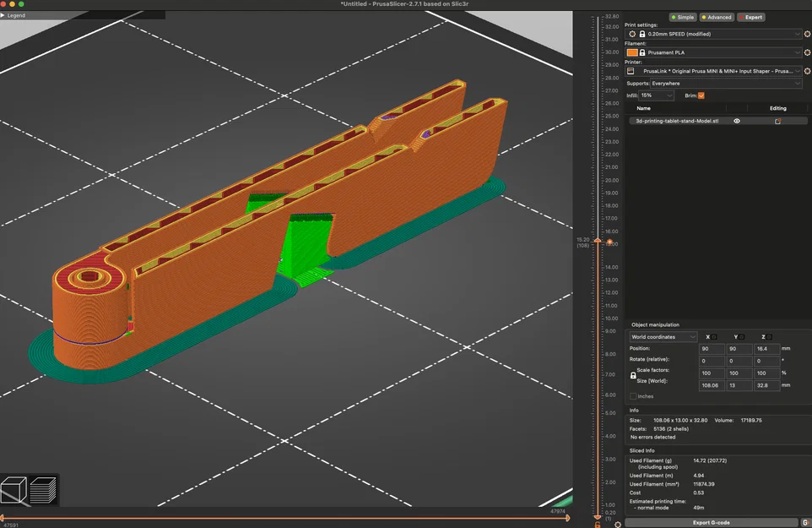
Task: Open printer settings gear icon beside PrusaLink
Action: point(807,71)
